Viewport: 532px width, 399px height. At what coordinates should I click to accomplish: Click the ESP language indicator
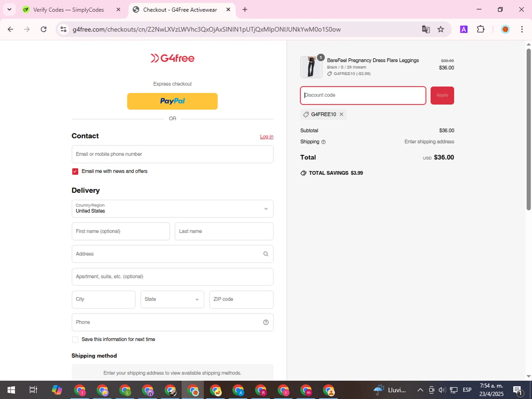click(467, 390)
